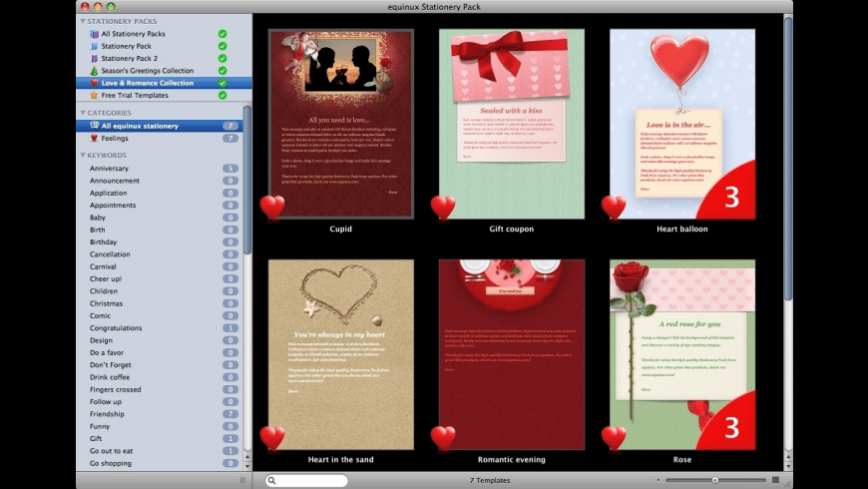The height and width of the screenshot is (489, 868).
Task: Filter by Congratulations keyword
Action: 160,328
